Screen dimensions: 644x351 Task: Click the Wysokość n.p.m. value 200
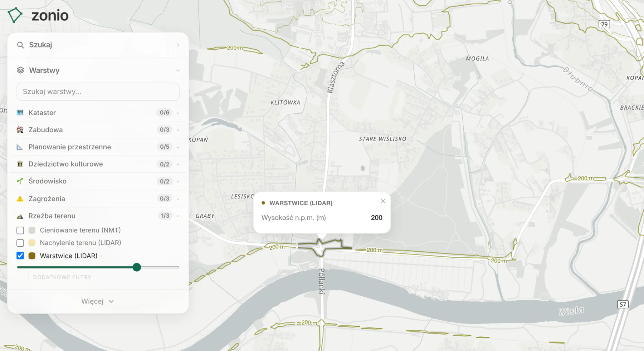pyautogui.click(x=377, y=218)
